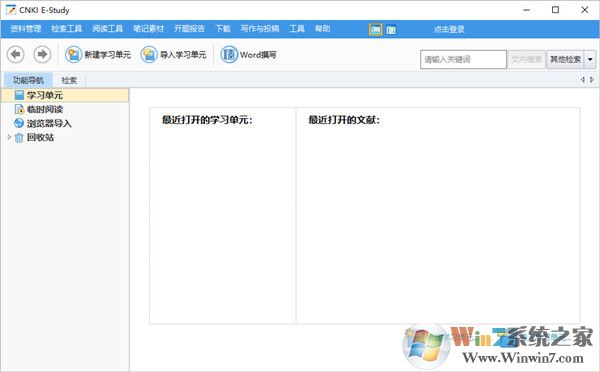Expand the 回收站 tree node arrow
The width and height of the screenshot is (600, 372).
pos(9,137)
